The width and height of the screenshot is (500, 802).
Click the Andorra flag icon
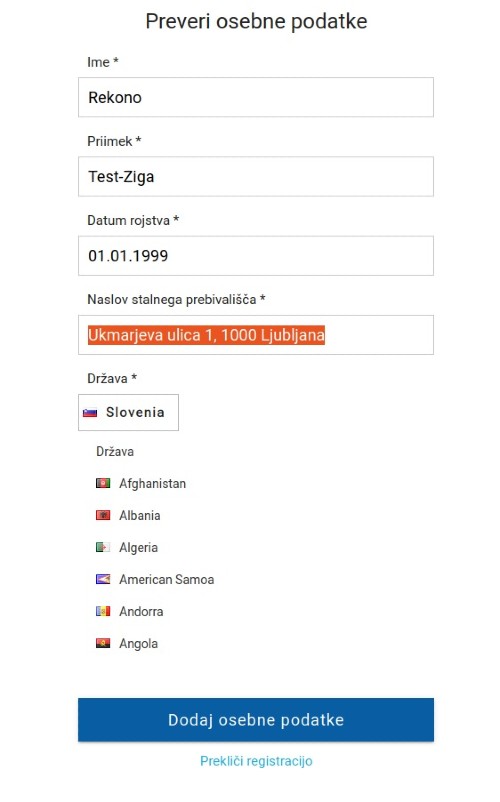(x=103, y=611)
